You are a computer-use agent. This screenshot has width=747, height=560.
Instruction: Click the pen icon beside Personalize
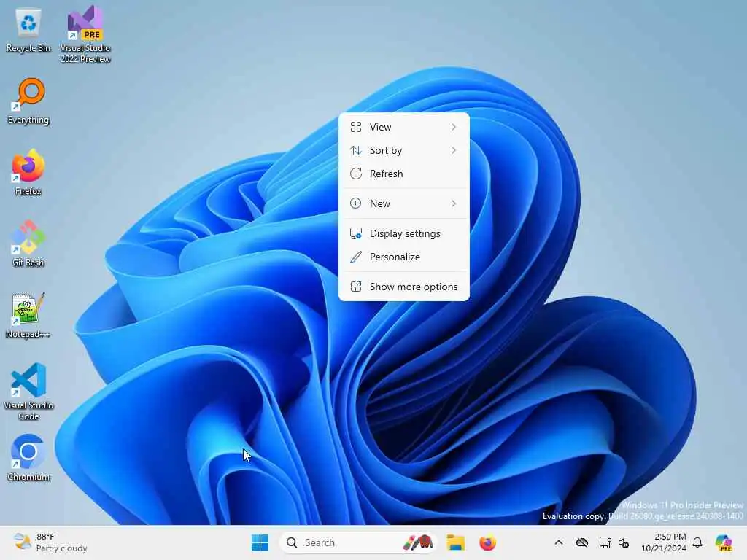click(x=356, y=257)
